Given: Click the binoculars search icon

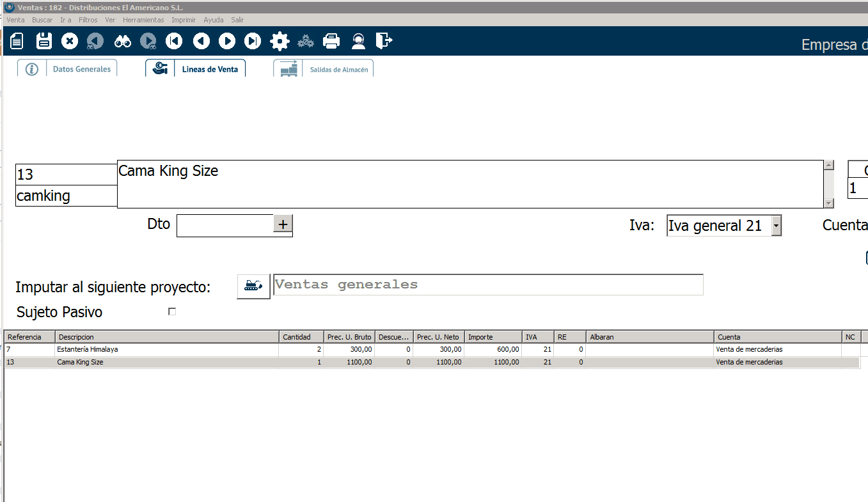Looking at the screenshot, I should tap(122, 42).
